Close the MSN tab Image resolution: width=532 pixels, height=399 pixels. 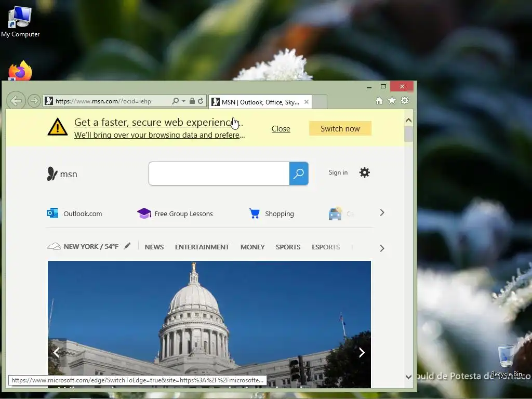(307, 102)
